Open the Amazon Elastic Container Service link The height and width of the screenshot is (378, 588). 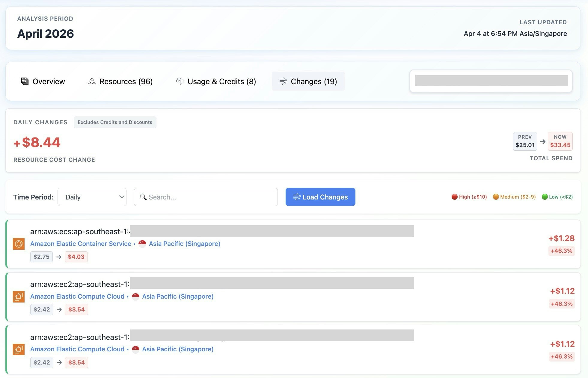coord(81,244)
